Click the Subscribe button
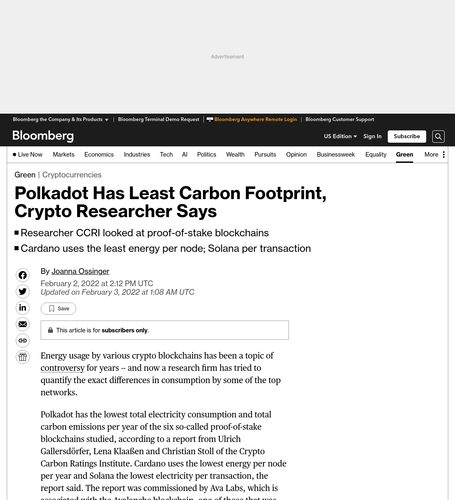Image resolution: width=455 pixels, height=500 pixels. [x=407, y=136]
